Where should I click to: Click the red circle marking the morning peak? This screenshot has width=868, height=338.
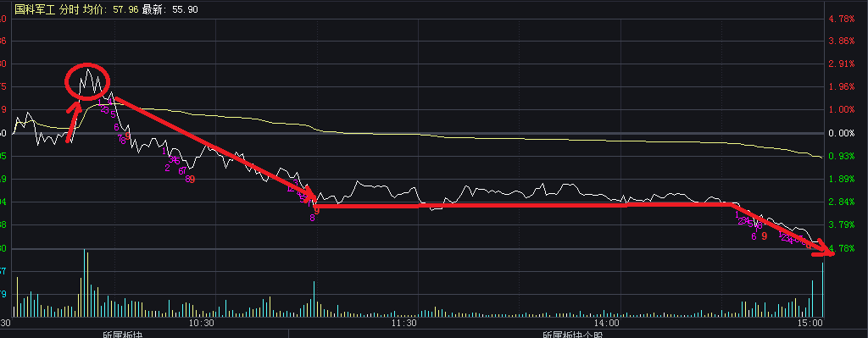pos(87,81)
